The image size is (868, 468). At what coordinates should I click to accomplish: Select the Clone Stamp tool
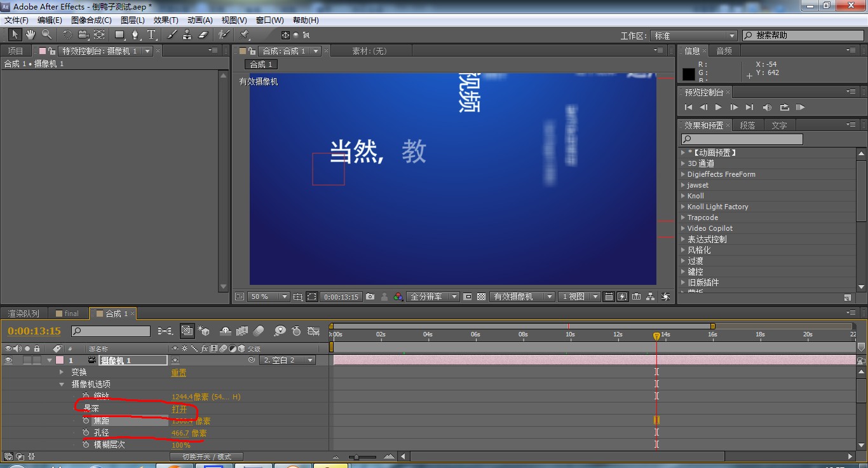[x=187, y=34]
